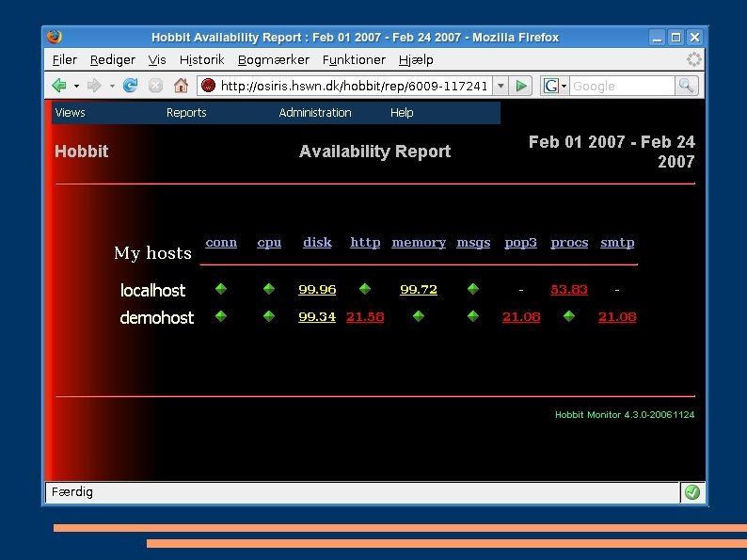Open the Administration page menu

coord(315,113)
